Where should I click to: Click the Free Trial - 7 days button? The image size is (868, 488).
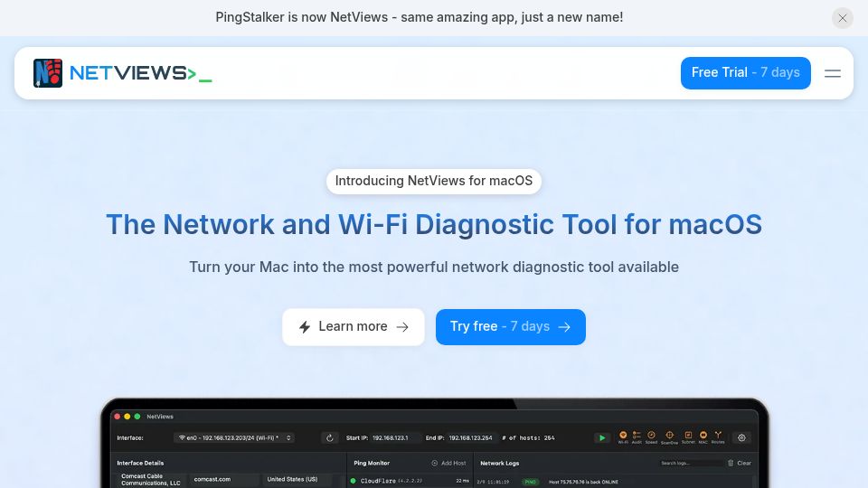[745, 72]
